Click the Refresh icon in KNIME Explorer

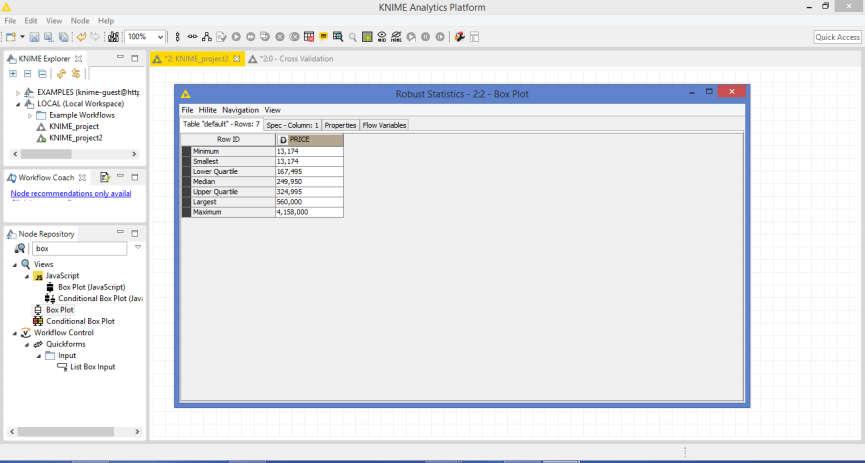pos(61,74)
